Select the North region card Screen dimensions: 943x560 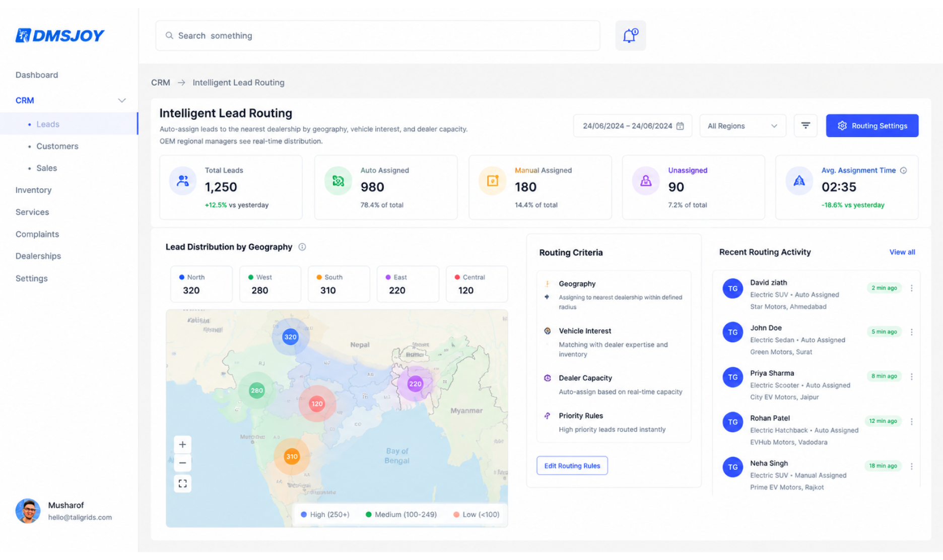click(201, 284)
